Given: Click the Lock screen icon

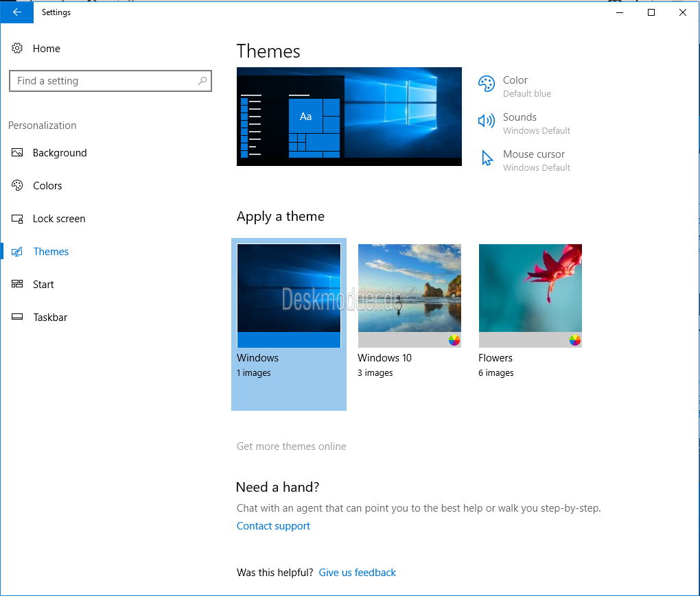Looking at the screenshot, I should click(x=17, y=219).
